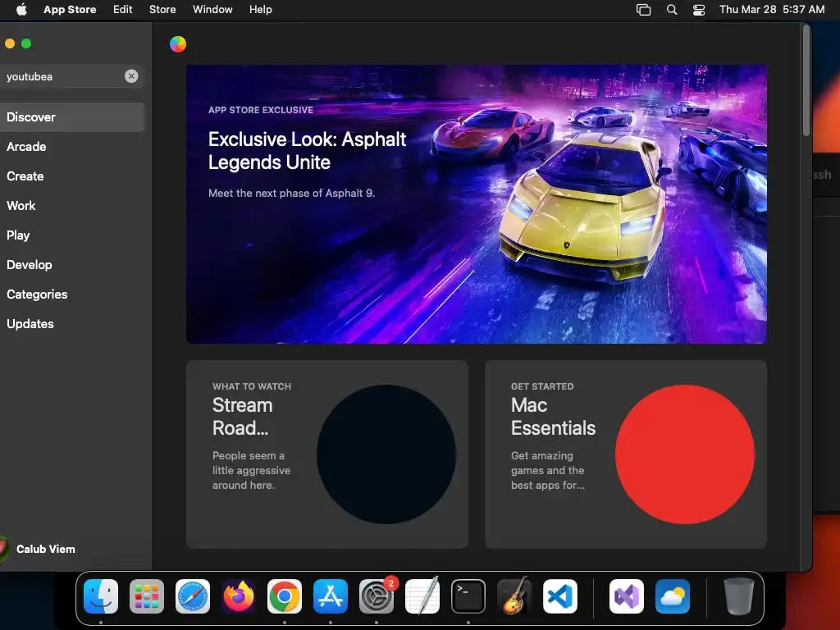Image resolution: width=840 pixels, height=630 pixels.
Task: Click App Store icon in Dock
Action: [331, 596]
